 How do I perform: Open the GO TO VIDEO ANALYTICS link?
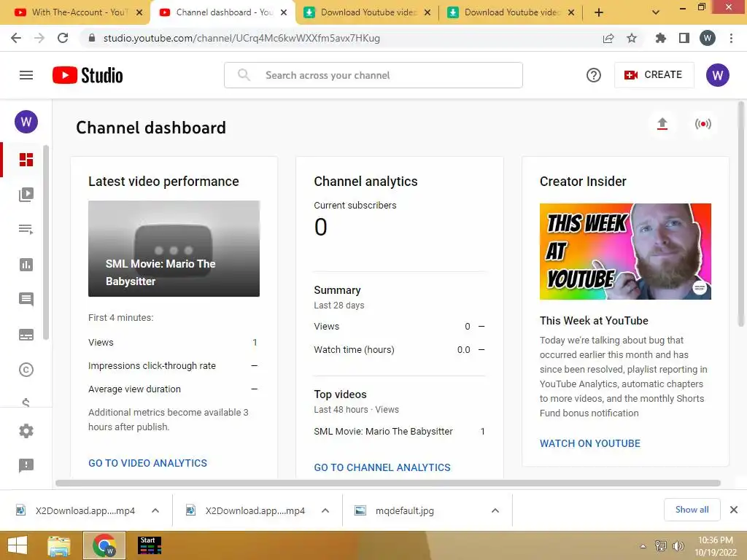pos(147,463)
